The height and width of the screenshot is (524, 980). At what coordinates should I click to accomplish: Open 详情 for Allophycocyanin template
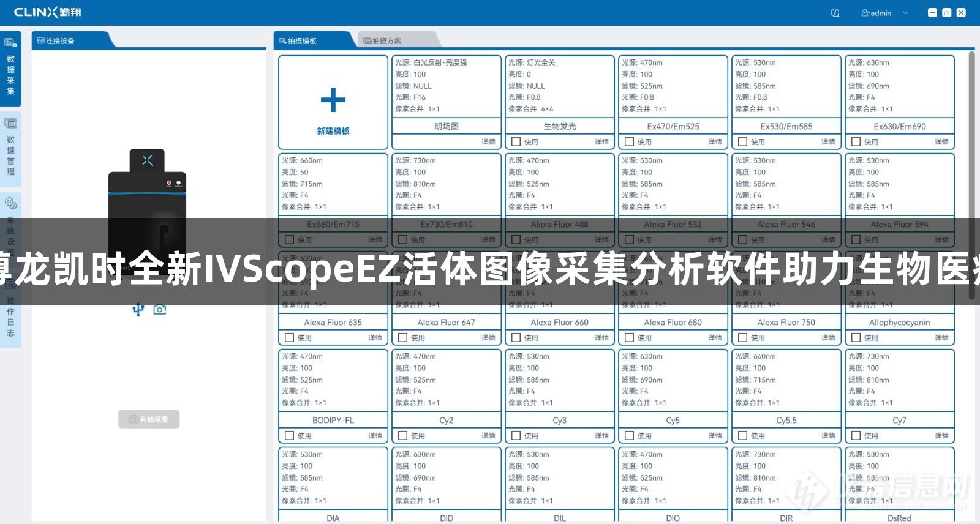click(941, 338)
